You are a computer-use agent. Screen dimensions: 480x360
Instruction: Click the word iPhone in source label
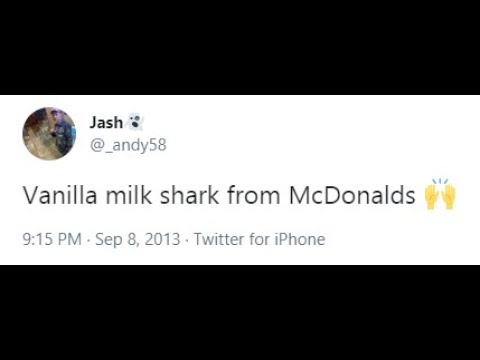point(300,239)
